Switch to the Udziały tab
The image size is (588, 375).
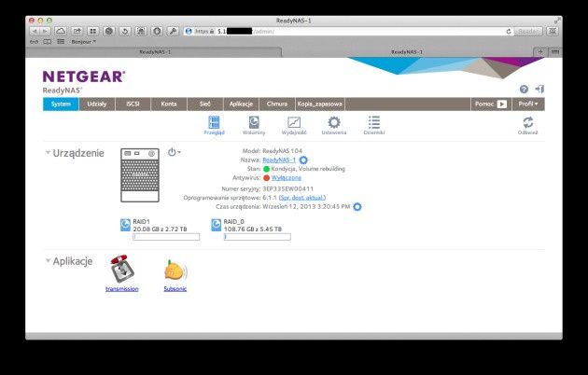[x=97, y=104]
